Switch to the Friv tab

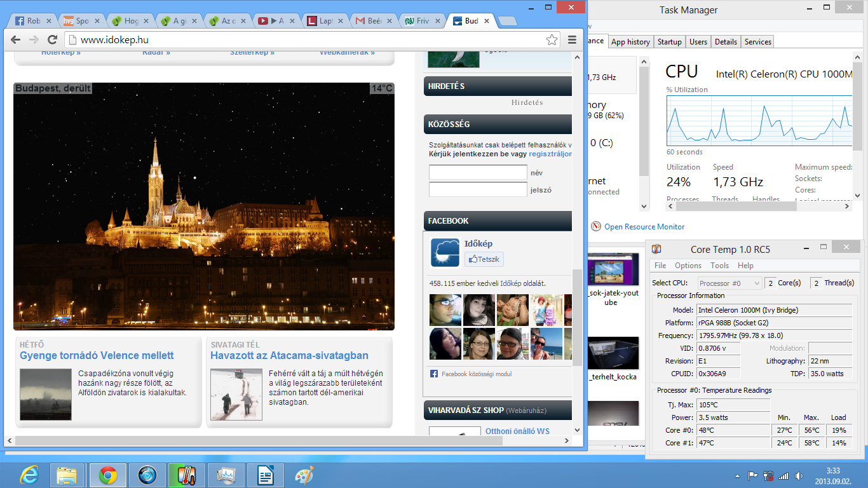(x=421, y=21)
